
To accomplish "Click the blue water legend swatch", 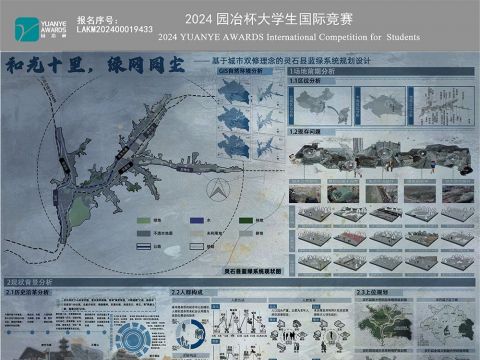I will [197, 220].
